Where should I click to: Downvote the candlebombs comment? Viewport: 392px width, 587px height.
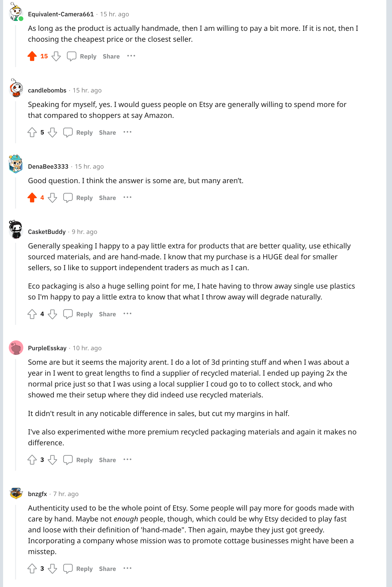point(53,132)
